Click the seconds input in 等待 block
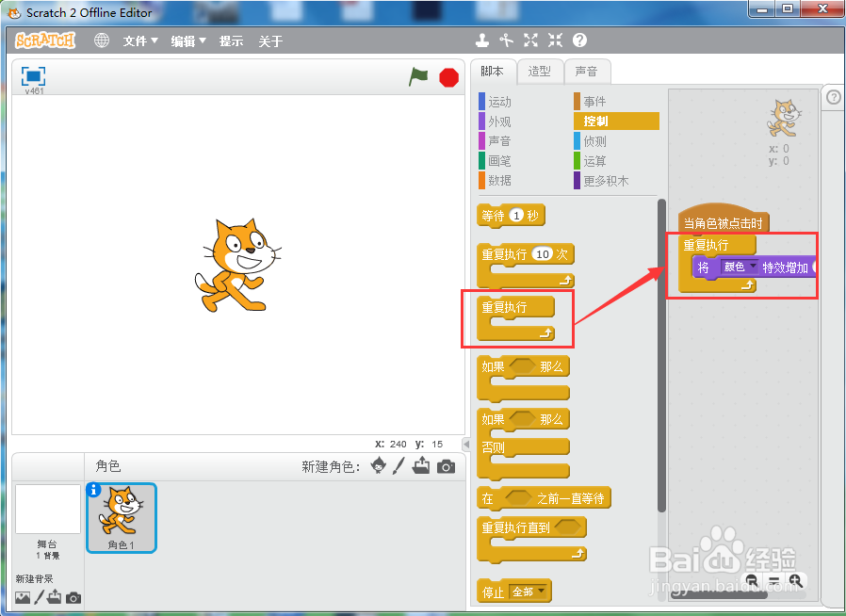The height and width of the screenshot is (616, 846). (516, 216)
